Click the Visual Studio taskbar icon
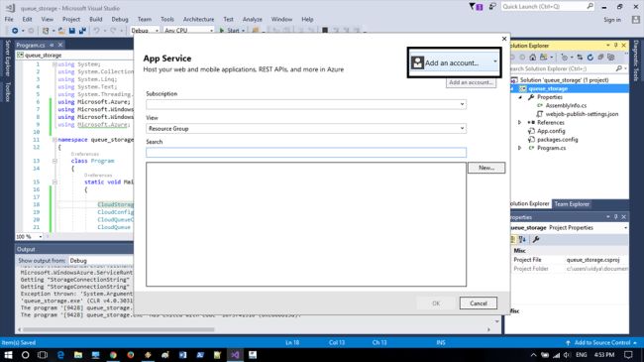The width and height of the screenshot is (644, 362). (x=235, y=355)
